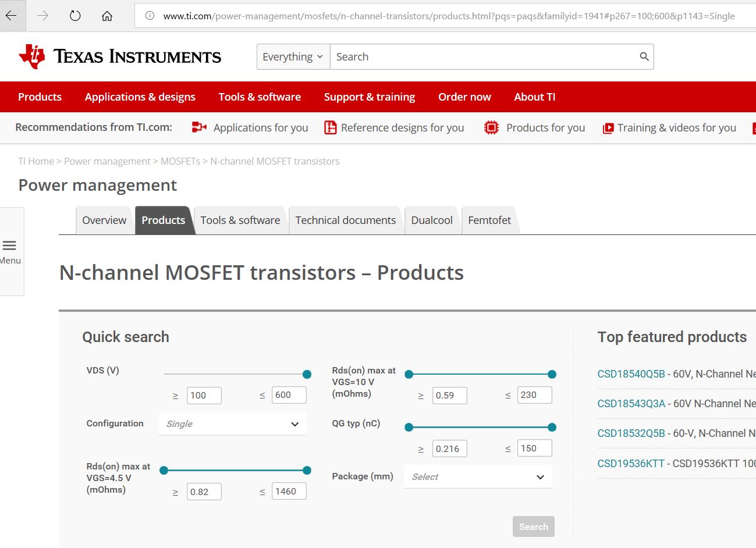This screenshot has height=548, width=756.
Task: Click QG typ maximum field 150
Action: [x=535, y=449]
